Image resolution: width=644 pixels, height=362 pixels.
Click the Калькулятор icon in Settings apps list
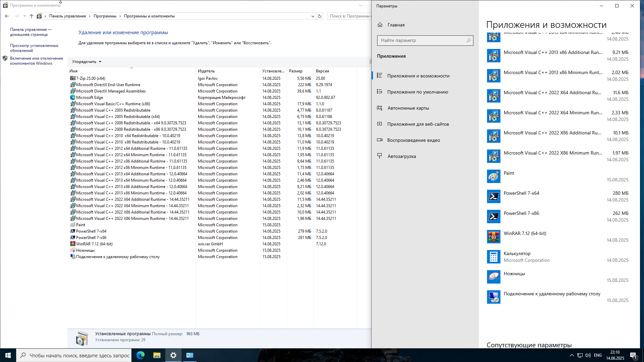pyautogui.click(x=493, y=257)
